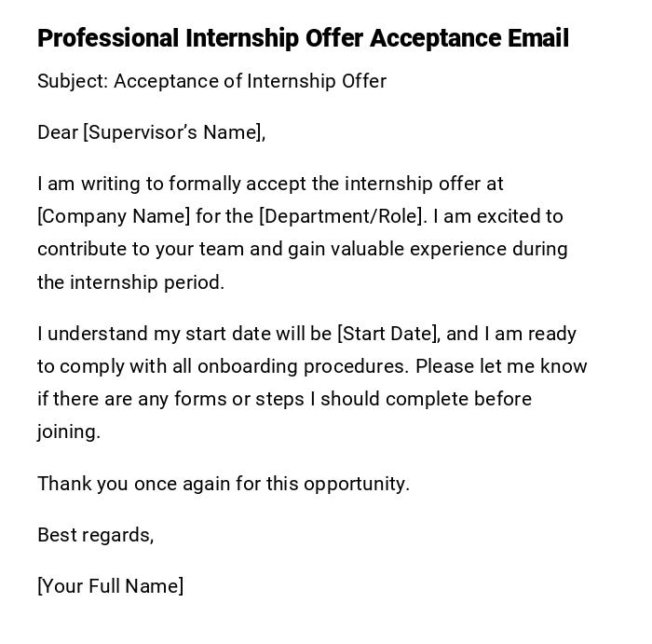
Task: Click the [Company Name] placeholder
Action: [x=114, y=216]
